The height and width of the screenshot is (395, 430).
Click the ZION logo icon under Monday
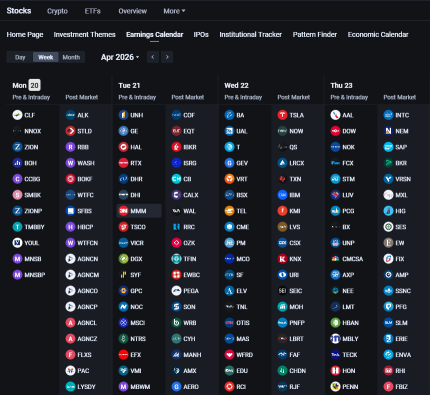[x=17, y=147]
